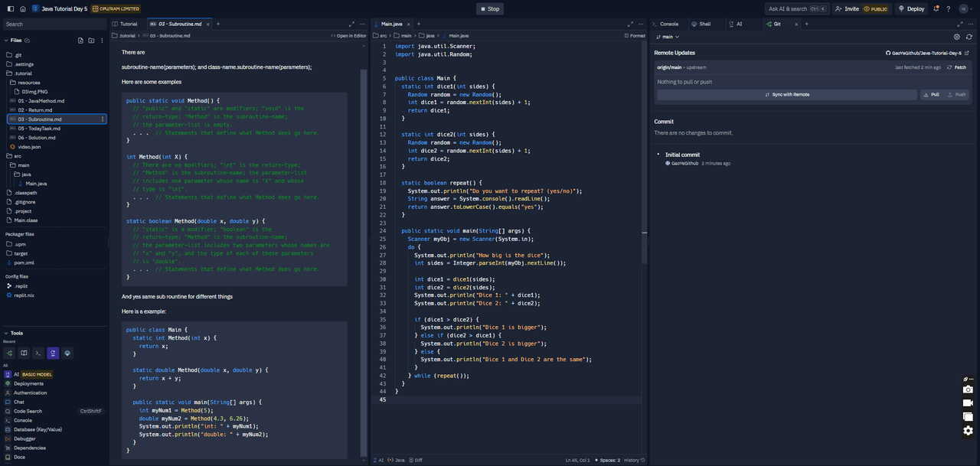
Task: Click the Git pane refresh icon
Action: (x=969, y=37)
